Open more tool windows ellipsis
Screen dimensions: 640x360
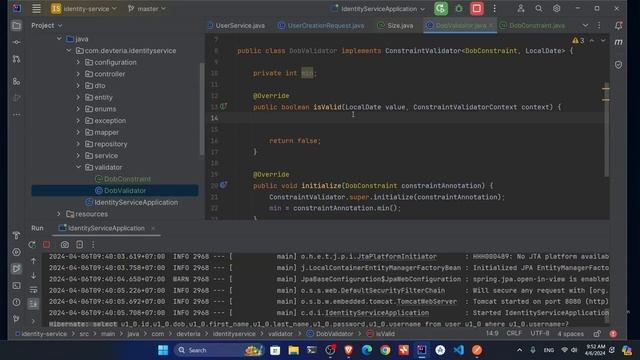click(16, 115)
